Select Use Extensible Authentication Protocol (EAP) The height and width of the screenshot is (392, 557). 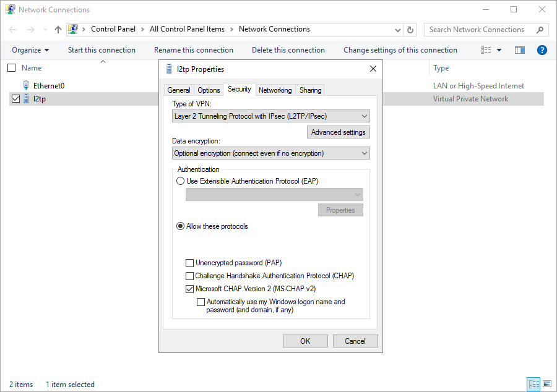(181, 181)
